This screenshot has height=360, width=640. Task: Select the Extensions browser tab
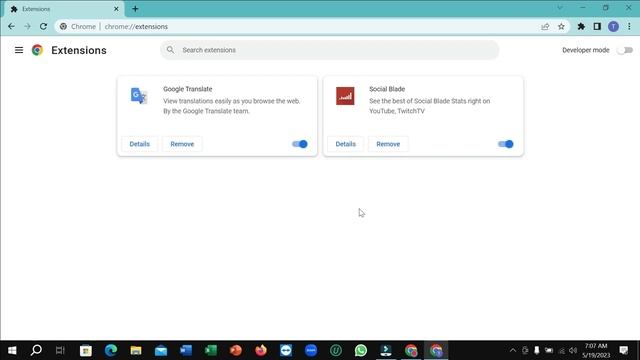click(x=63, y=9)
